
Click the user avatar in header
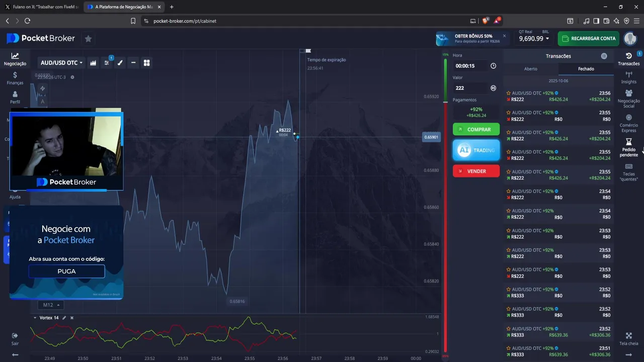[630, 38]
